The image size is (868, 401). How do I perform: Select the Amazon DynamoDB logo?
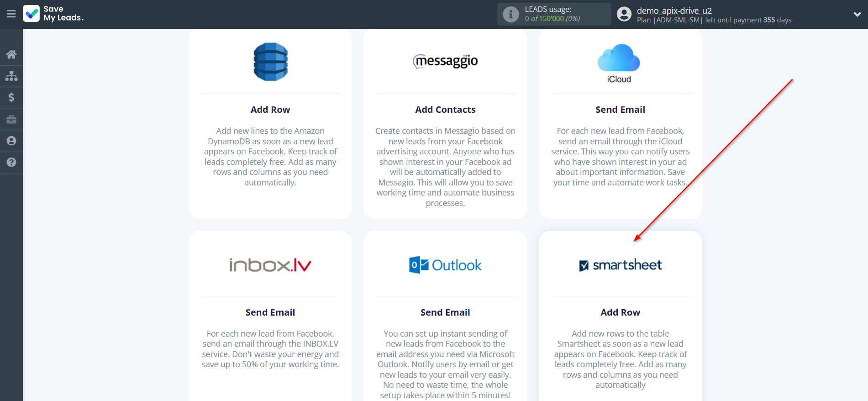point(270,62)
